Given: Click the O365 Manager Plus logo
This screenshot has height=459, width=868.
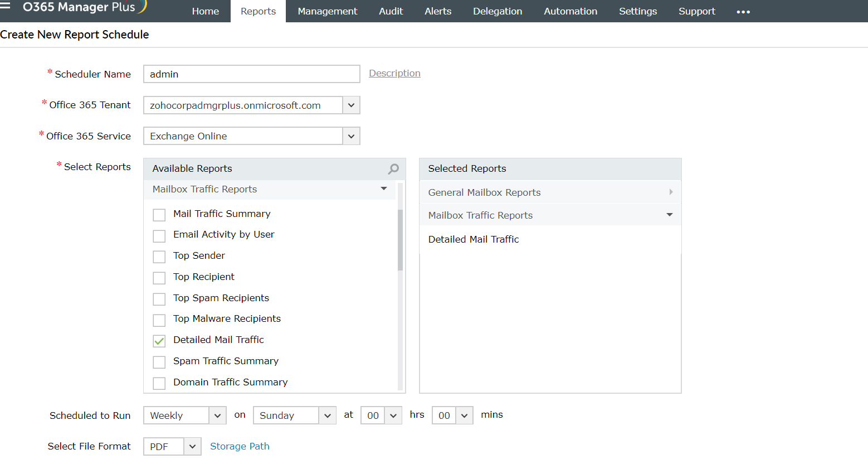Looking at the screenshot, I should tap(85, 7).
